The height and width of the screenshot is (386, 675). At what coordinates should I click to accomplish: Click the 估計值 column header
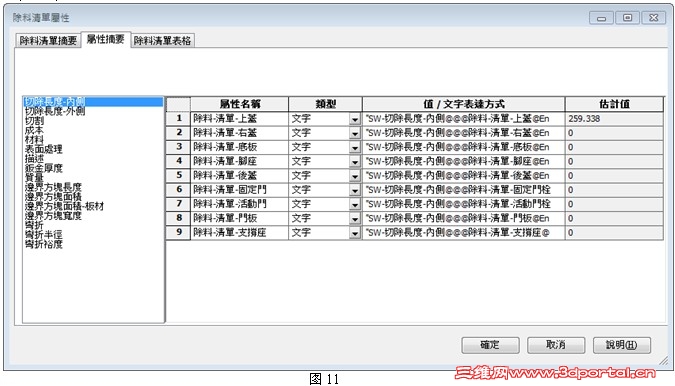(x=614, y=104)
